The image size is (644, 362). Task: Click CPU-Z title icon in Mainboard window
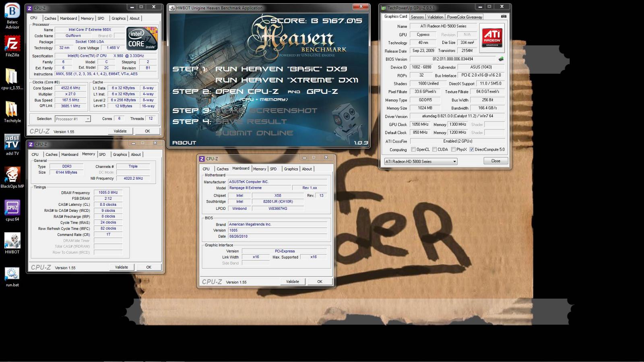(x=202, y=159)
